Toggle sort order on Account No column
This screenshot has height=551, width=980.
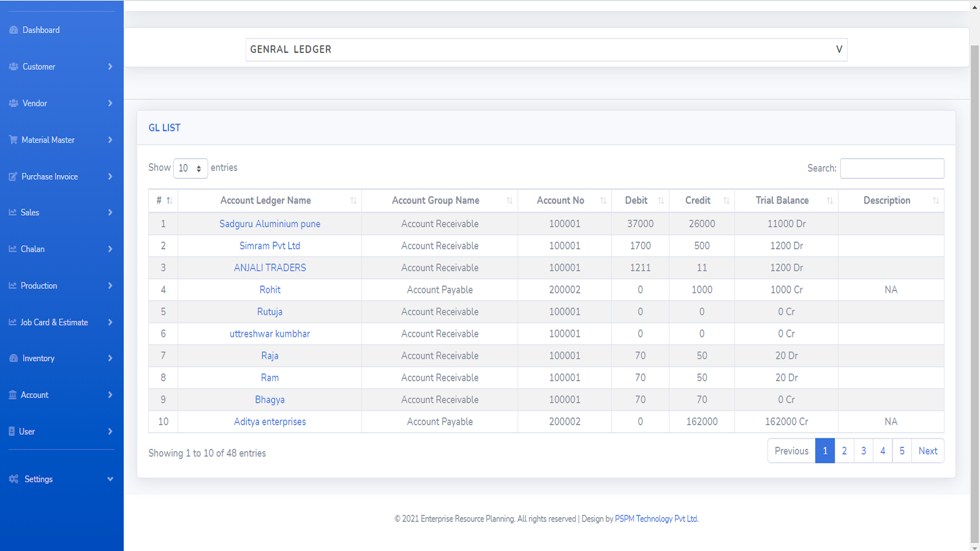pyautogui.click(x=603, y=201)
